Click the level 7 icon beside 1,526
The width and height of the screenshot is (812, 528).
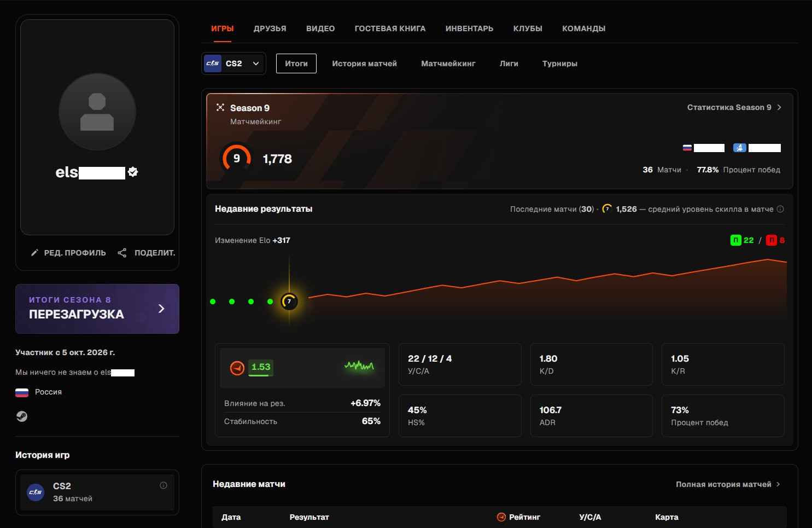(x=607, y=209)
